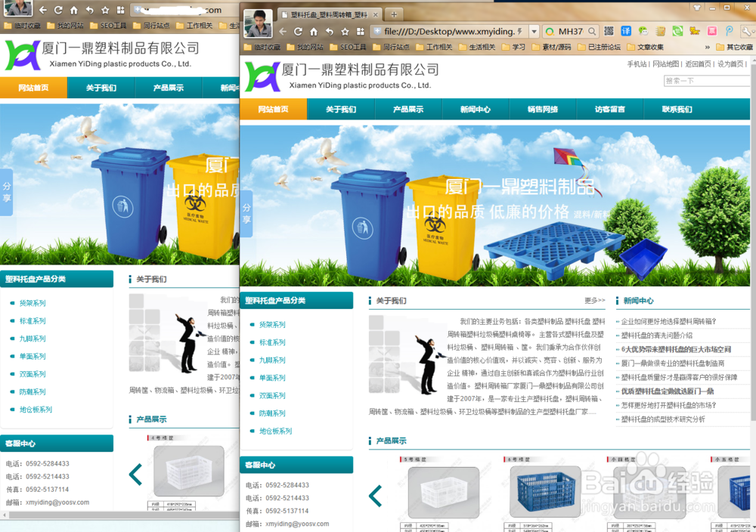Expand bookmarks overflow chevron »
Viewport: 756px width, 532px height.
pyautogui.click(x=708, y=47)
